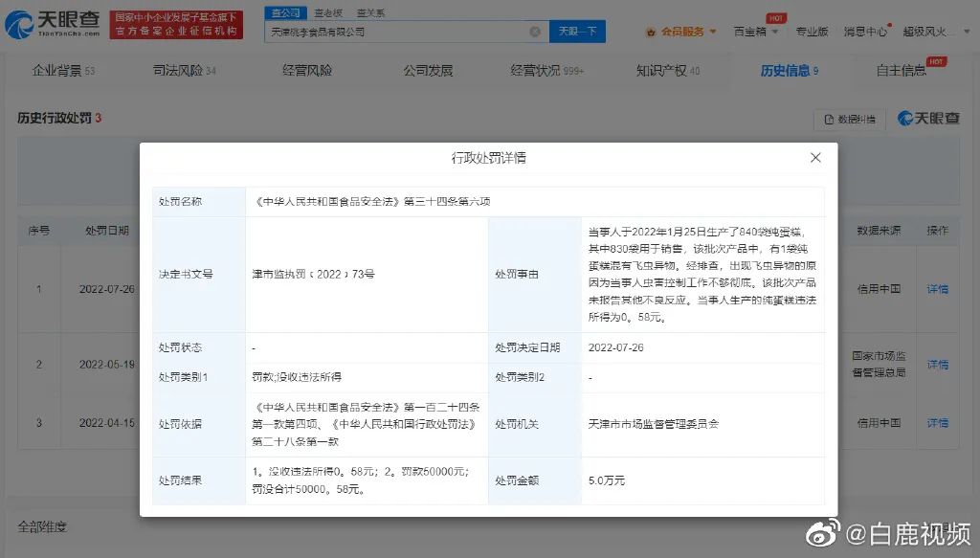The image size is (980, 558).
Task: Open the 百宝箱 dropdown
Action: click(755, 32)
